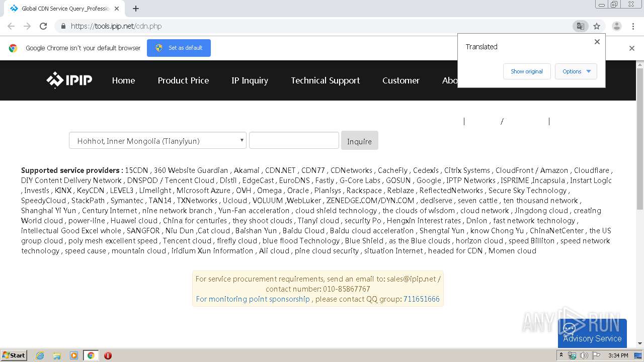The height and width of the screenshot is (362, 644).
Task: Click the Baidu Cloud provider name
Action: click(x=303, y=231)
